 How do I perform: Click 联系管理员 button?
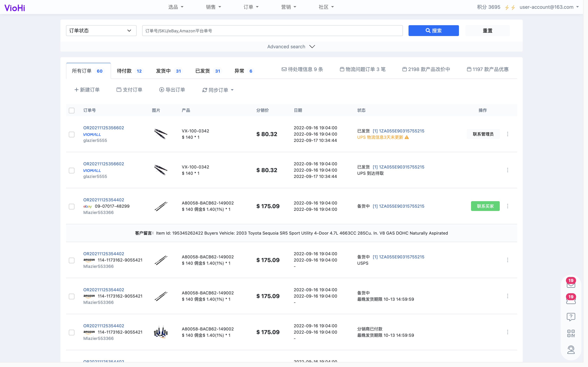pos(483,134)
